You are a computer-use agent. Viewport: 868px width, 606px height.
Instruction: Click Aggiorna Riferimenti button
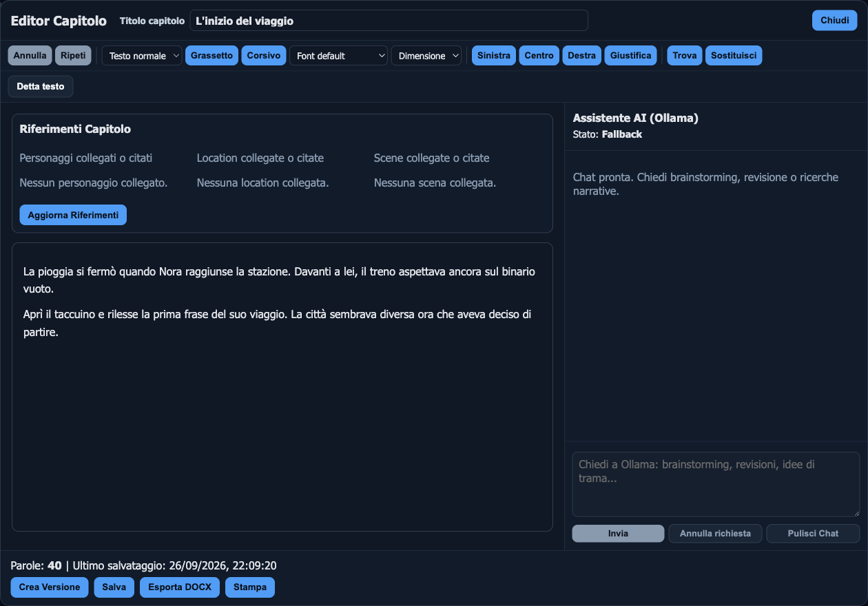coord(73,215)
